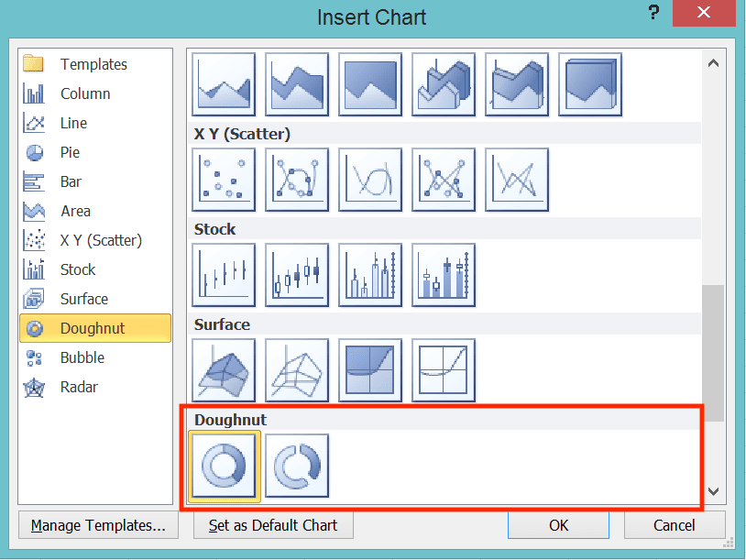Click the Manage Templates button
This screenshot has height=560, width=746.
coord(98,525)
